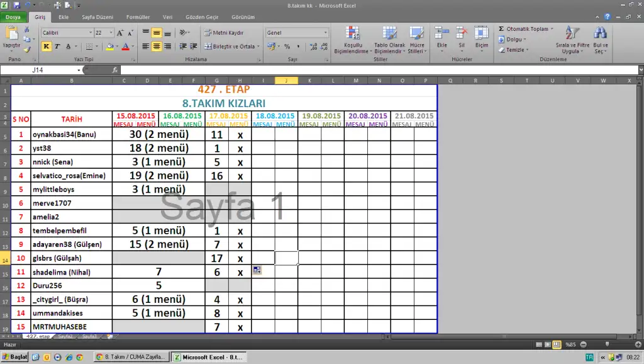Screen dimensions: 644x364
Task: Switch to the Formüller ribbon tab
Action: click(x=138, y=17)
